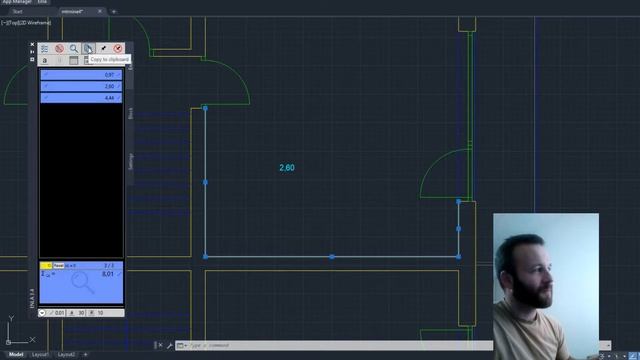Image resolution: width=640 pixels, height=360 pixels.
Task: Select the magnifier search tool in panel
Action: pyautogui.click(x=74, y=49)
